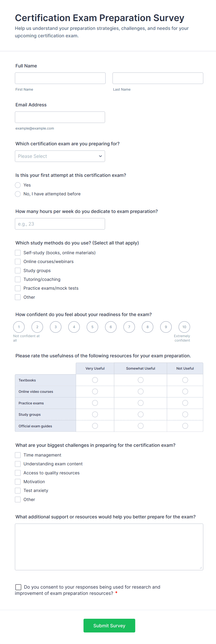Image resolution: width=216 pixels, height=644 pixels.
Task: Check Online courses/webinars study method
Action: (x=18, y=261)
